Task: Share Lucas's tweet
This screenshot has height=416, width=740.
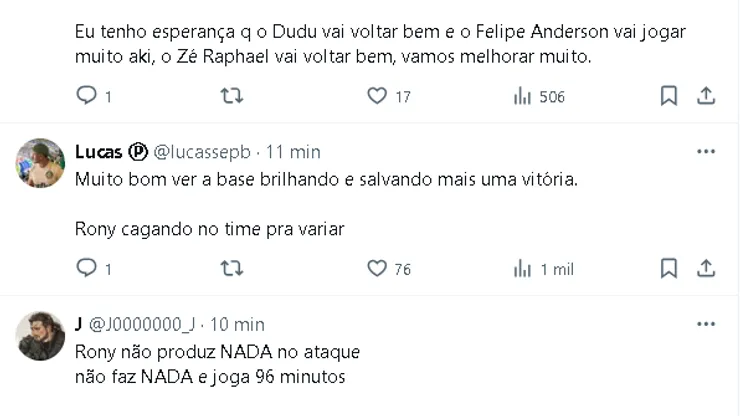Action: 706,268
